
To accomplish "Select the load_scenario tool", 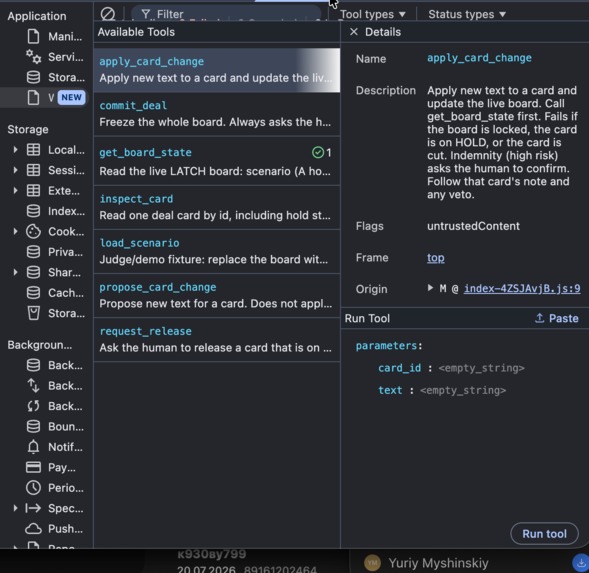I will [x=217, y=251].
